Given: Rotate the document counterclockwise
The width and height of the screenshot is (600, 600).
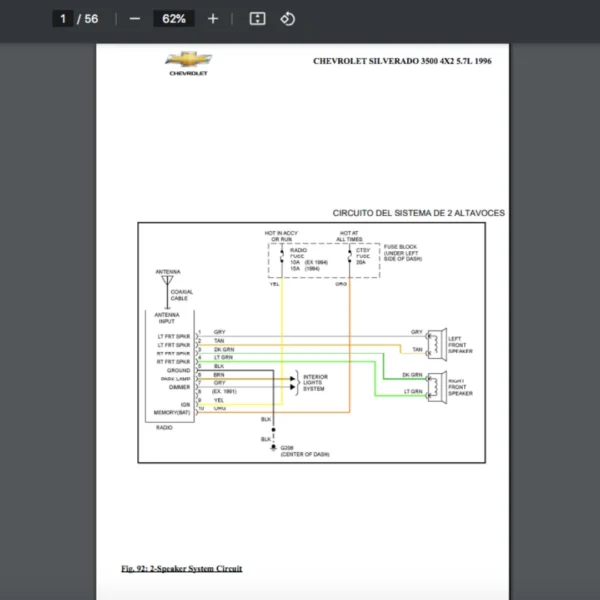Looking at the screenshot, I should [288, 19].
